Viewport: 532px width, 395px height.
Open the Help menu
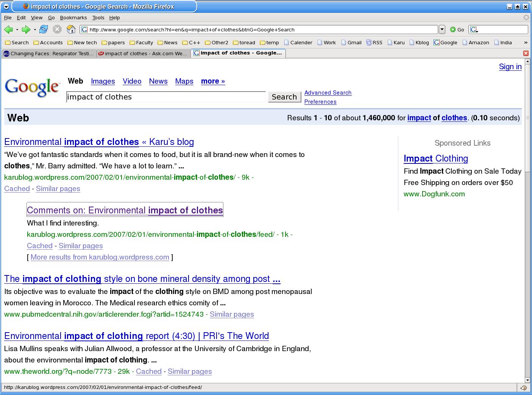click(x=114, y=17)
